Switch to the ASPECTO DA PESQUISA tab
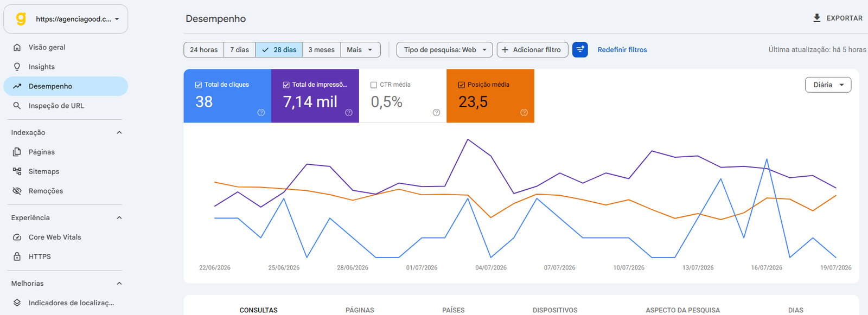The height and width of the screenshot is (315, 868). pos(683,310)
